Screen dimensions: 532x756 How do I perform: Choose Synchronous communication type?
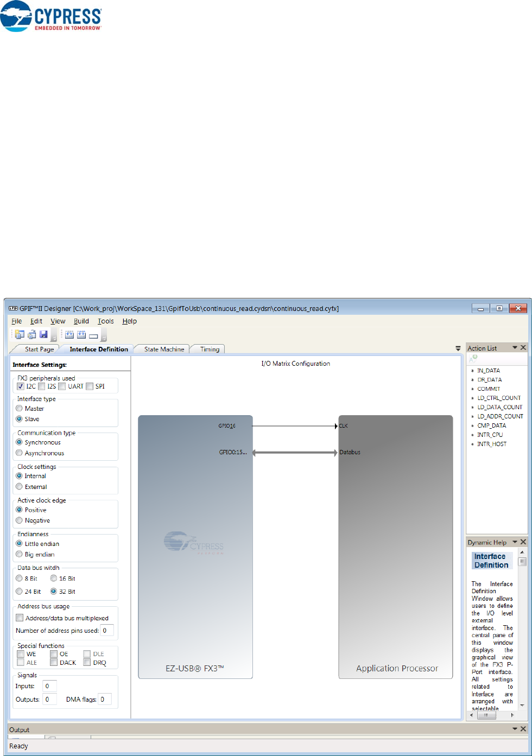point(20,442)
